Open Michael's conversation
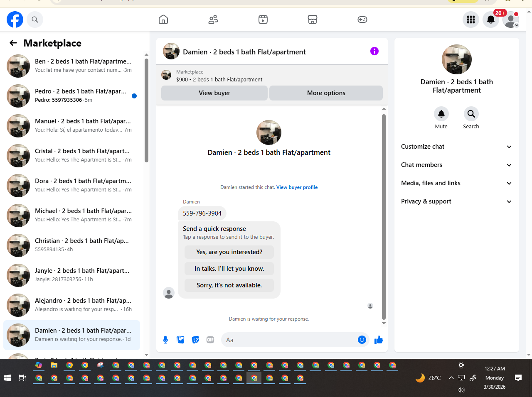 [x=72, y=216]
